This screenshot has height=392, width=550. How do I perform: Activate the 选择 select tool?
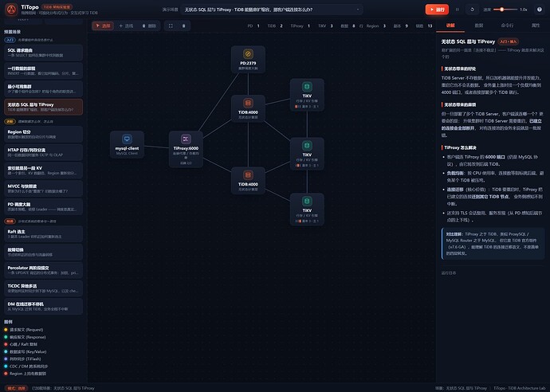click(x=103, y=25)
